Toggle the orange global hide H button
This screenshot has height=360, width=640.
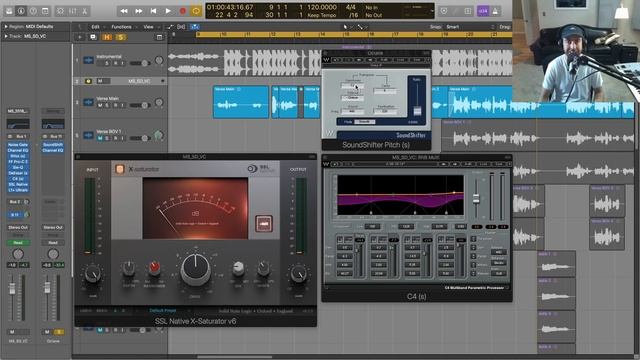pos(107,37)
